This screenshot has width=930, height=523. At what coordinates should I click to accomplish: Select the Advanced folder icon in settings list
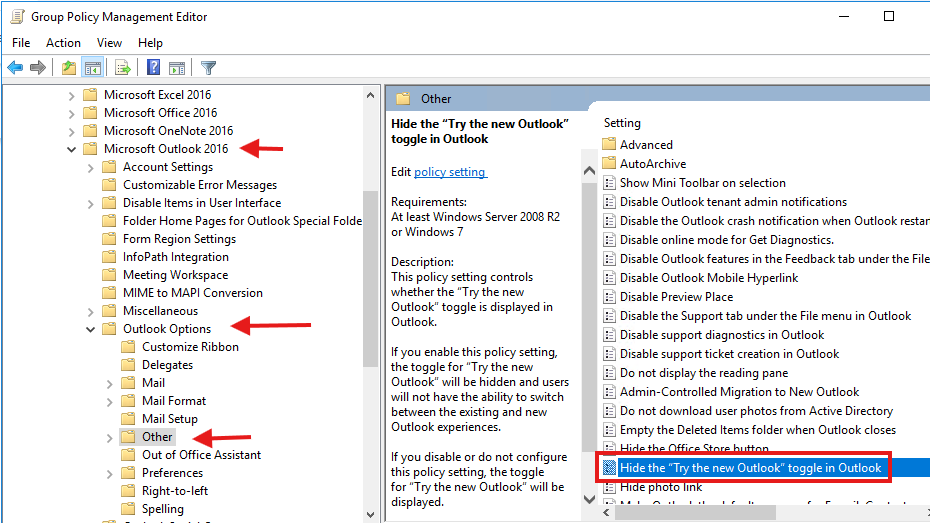[x=609, y=144]
